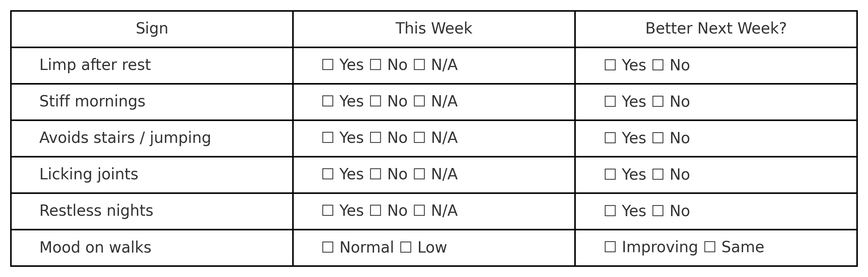
Task: Mark Improving for Mood on walks next week
Action: (x=610, y=247)
